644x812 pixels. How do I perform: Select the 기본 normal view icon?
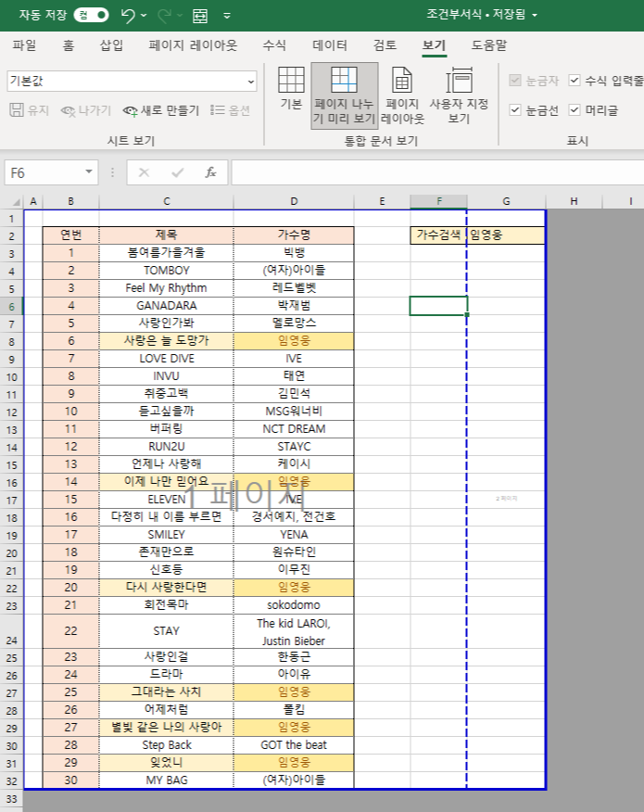(291, 89)
